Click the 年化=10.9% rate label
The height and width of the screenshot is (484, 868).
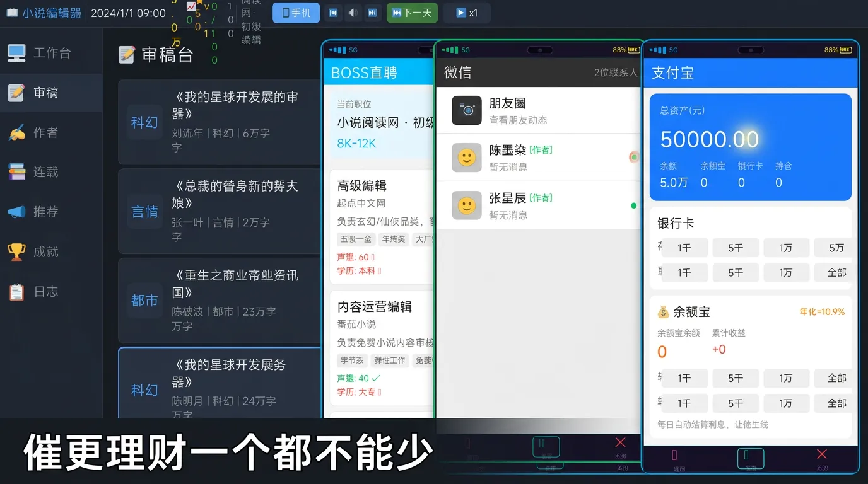click(822, 312)
